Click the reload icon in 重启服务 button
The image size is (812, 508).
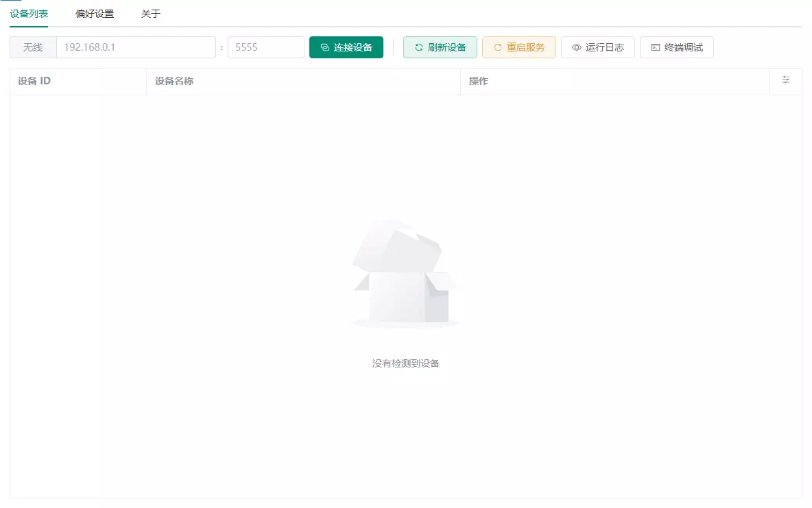click(x=498, y=48)
